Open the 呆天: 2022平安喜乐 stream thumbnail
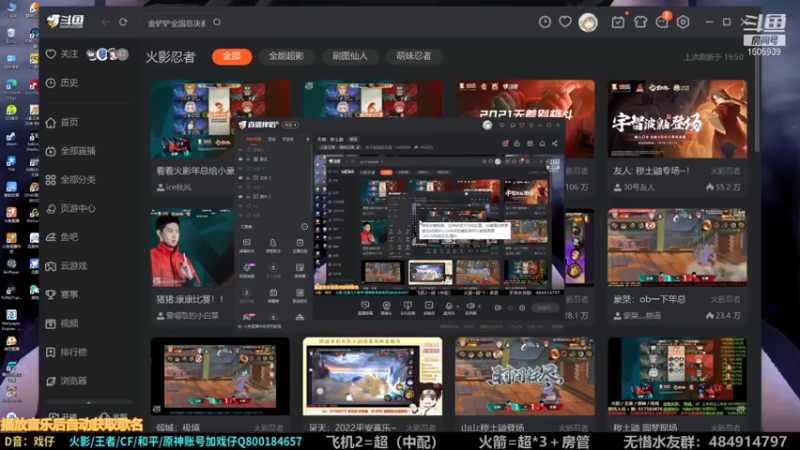800x450 pixels. coord(372,376)
